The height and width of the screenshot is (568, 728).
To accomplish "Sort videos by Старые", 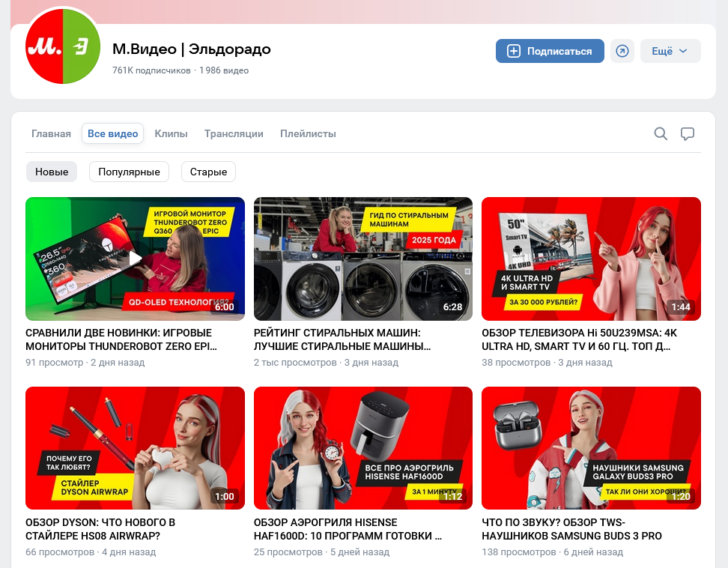I will (x=208, y=172).
